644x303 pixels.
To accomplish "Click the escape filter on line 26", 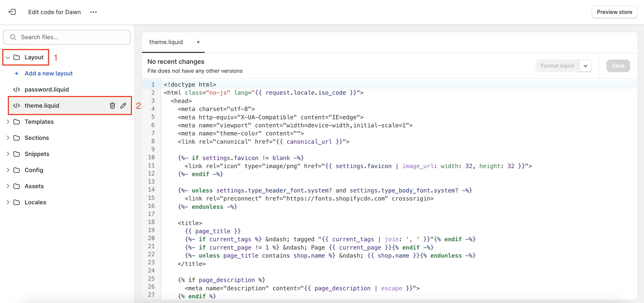I will pos(391,288).
